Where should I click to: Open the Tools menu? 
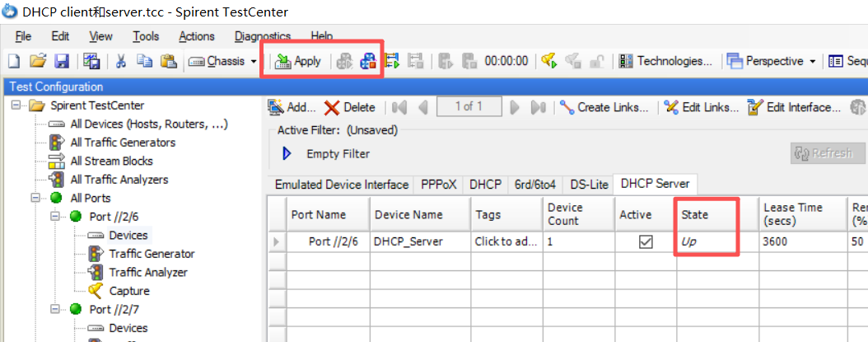(x=146, y=36)
